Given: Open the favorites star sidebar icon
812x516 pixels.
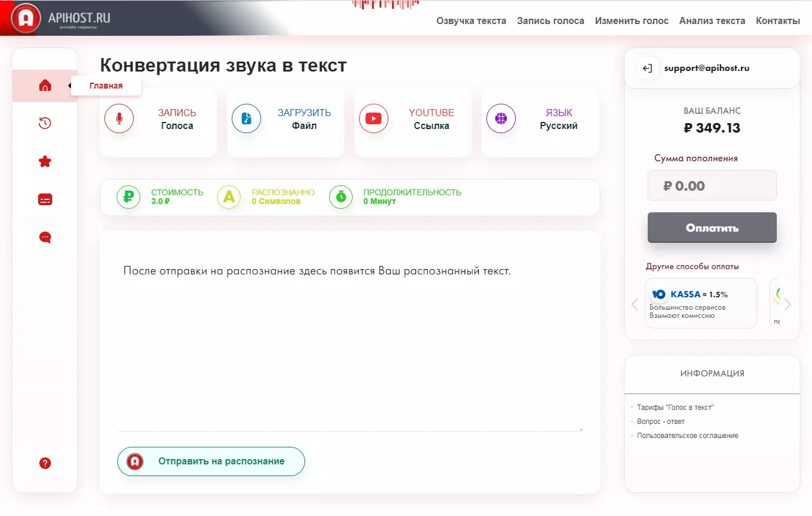Looking at the screenshot, I should pyautogui.click(x=45, y=161).
